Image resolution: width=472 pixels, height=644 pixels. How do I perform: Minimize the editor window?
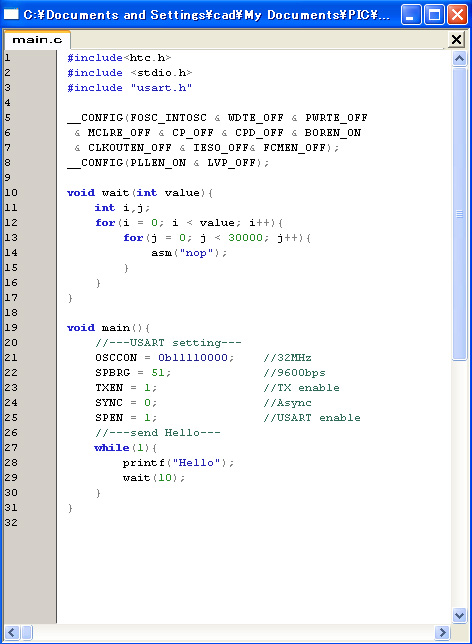pyautogui.click(x=410, y=15)
